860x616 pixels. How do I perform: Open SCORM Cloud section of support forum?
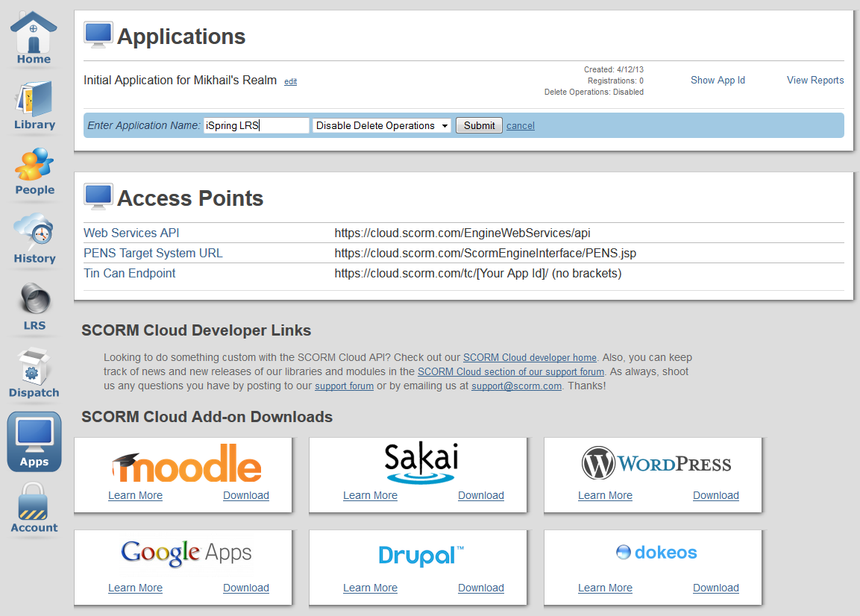[x=511, y=372]
